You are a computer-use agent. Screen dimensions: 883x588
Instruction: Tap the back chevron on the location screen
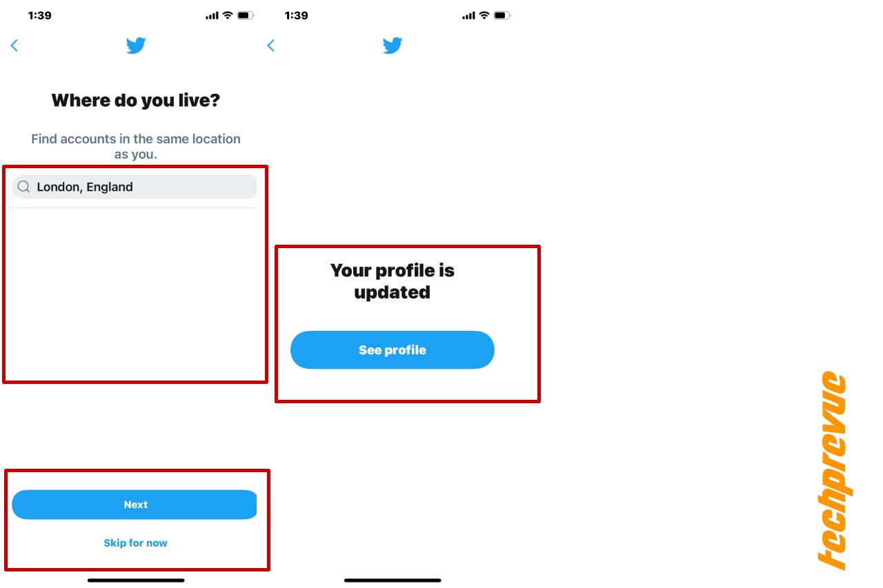(14, 45)
